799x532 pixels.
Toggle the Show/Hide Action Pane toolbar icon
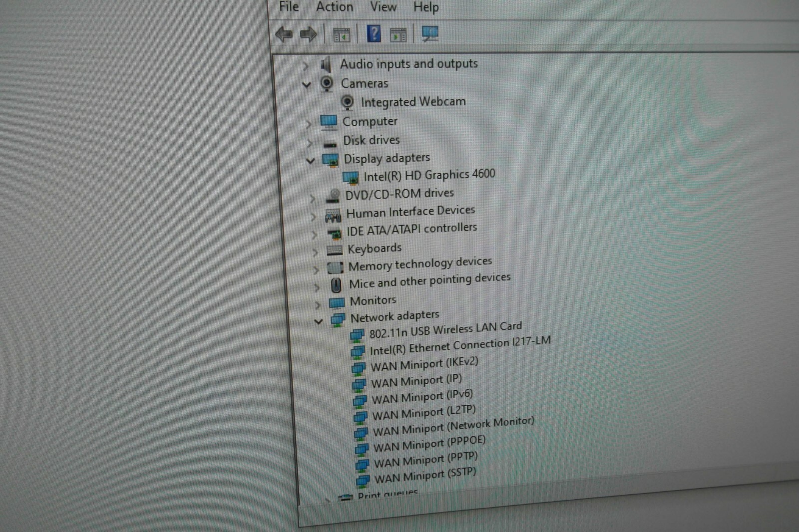click(x=398, y=35)
